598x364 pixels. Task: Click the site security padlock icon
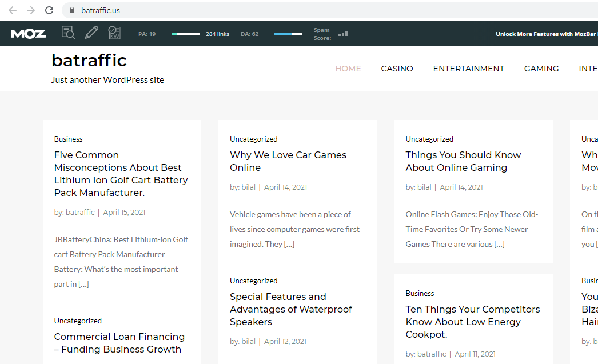pos(72,10)
